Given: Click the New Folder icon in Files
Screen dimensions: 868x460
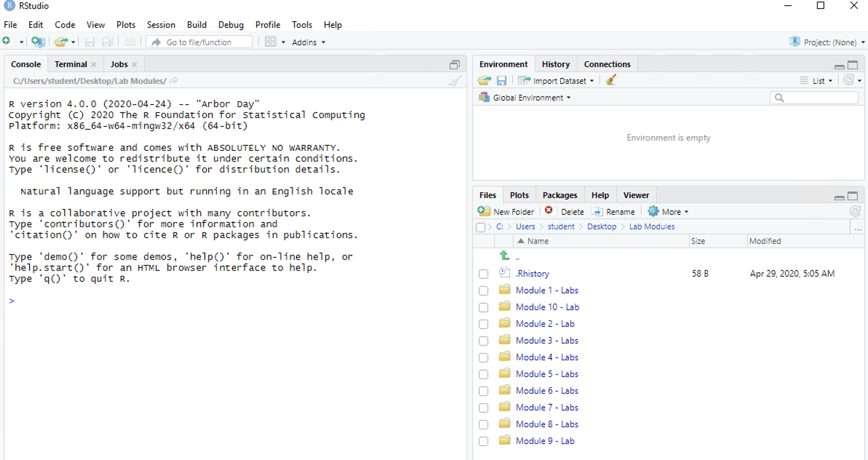Looking at the screenshot, I should point(484,211).
